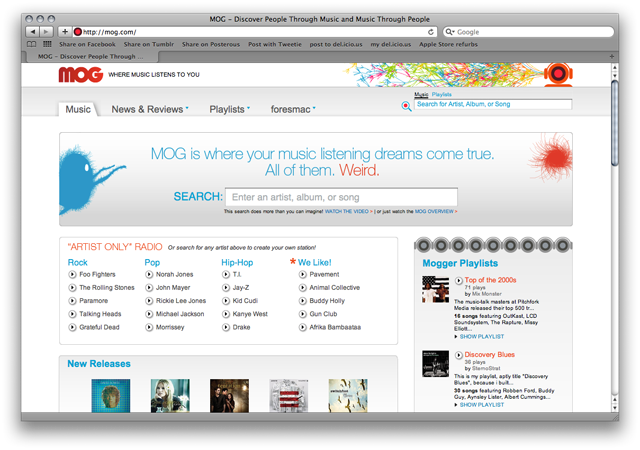
Task: Play the Top of the 2000s playlist
Action: [459, 280]
